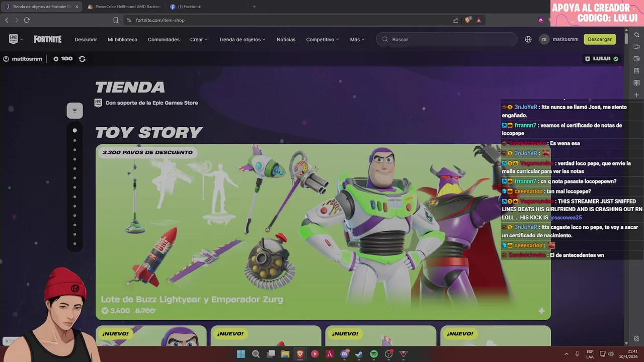Expand the Tienda de objetos menu
This screenshot has height=362, width=644.
pos(242,39)
